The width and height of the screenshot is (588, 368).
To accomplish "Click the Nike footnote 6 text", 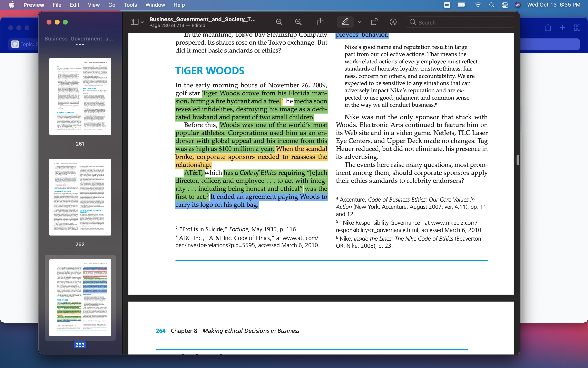I will click(409, 242).
